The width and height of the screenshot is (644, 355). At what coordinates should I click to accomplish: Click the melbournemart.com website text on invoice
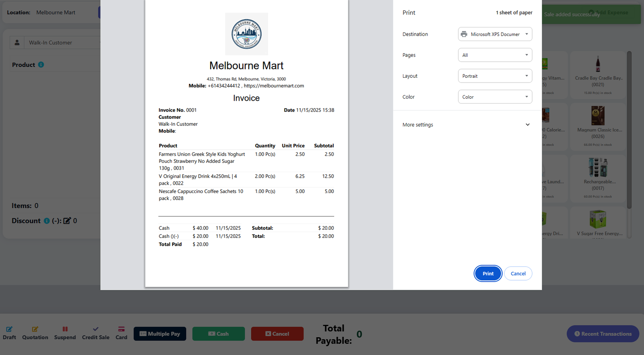274,86
